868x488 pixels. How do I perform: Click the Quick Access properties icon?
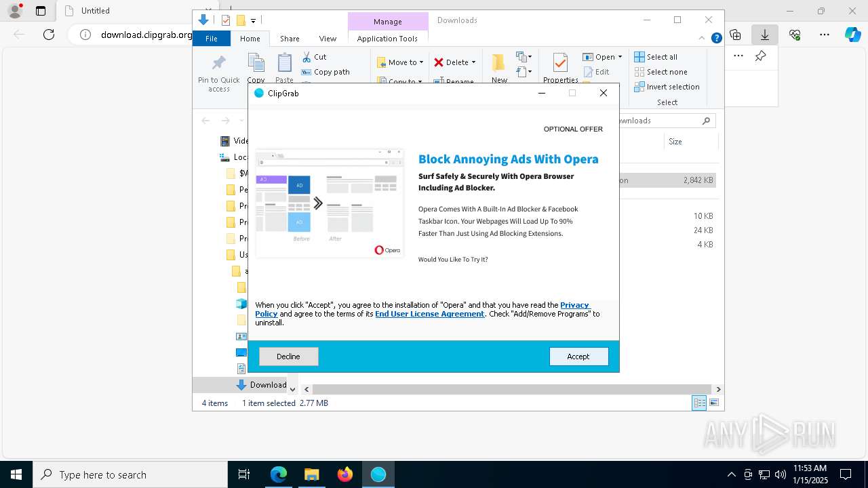click(x=226, y=20)
